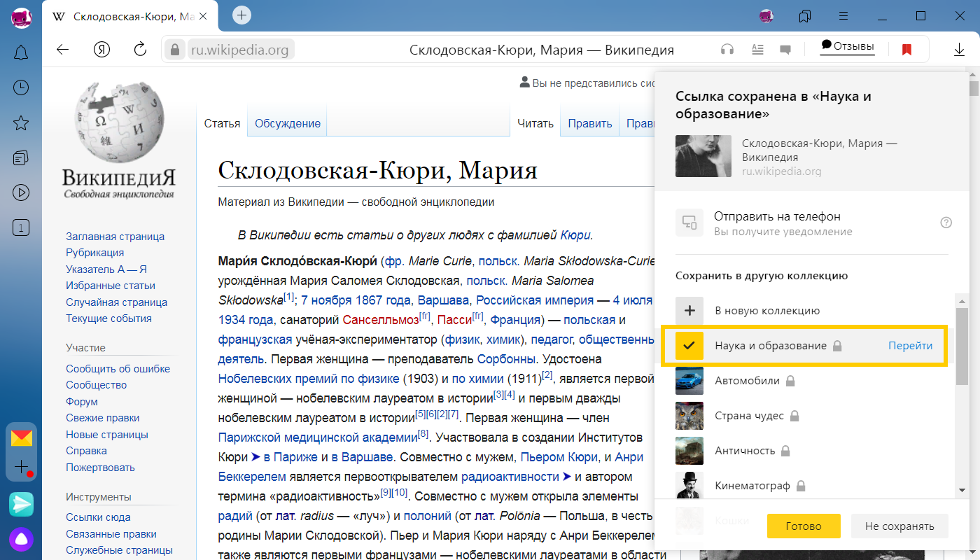Open notifications bell in browser sidebar
The image size is (980, 560).
(x=21, y=52)
